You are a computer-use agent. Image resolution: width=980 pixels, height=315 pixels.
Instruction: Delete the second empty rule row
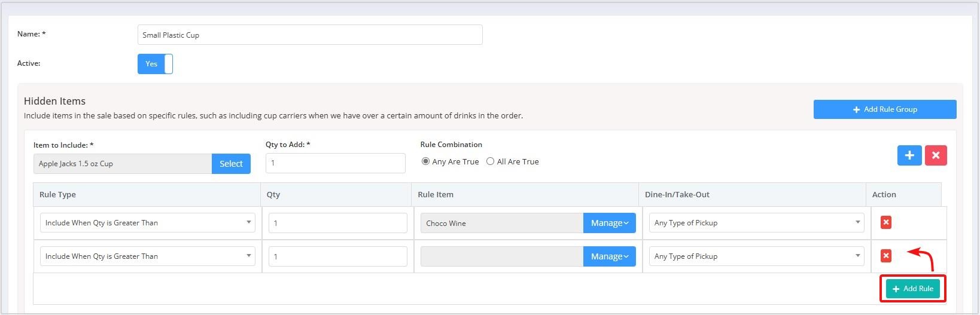[x=886, y=256]
